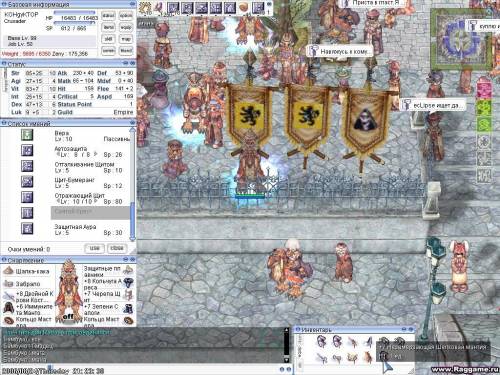Decrease Автозащита skill level with left arrow
This screenshot has height=375, width=500.
tap(58, 154)
